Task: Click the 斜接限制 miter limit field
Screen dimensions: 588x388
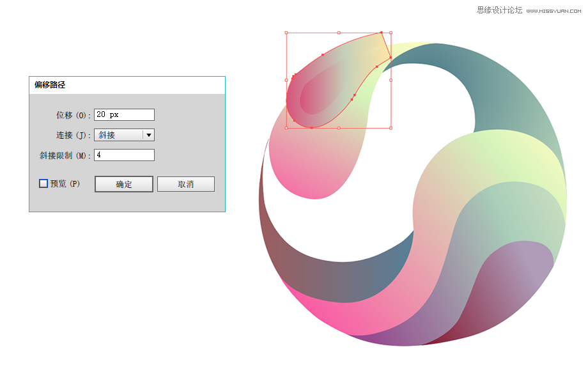Action: click(124, 155)
